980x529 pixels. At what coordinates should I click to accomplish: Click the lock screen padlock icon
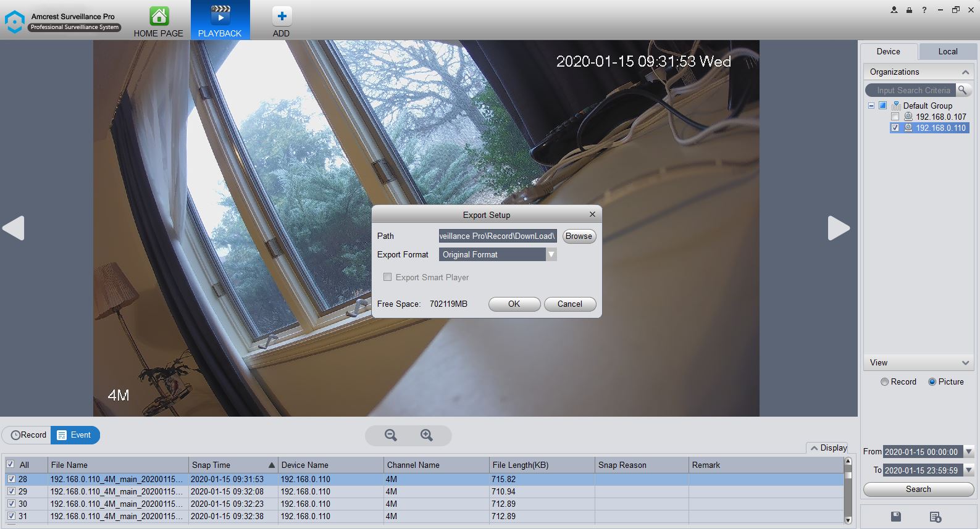[x=909, y=10]
